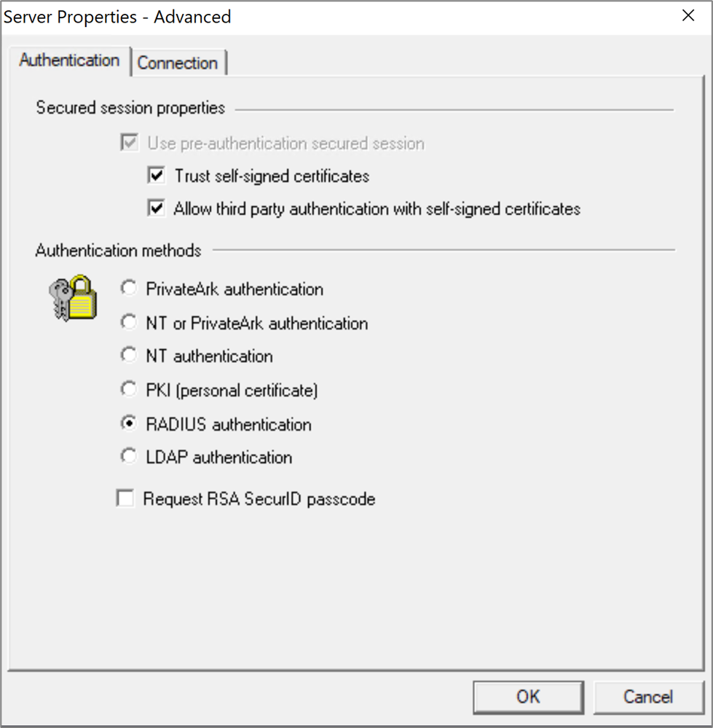Uncheck Trust self-signed certificates

156,175
